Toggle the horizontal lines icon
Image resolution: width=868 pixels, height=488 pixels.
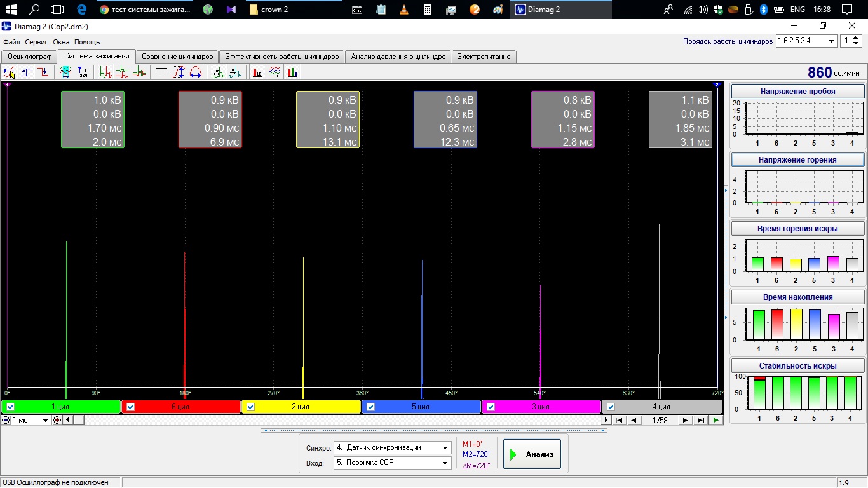(161, 72)
